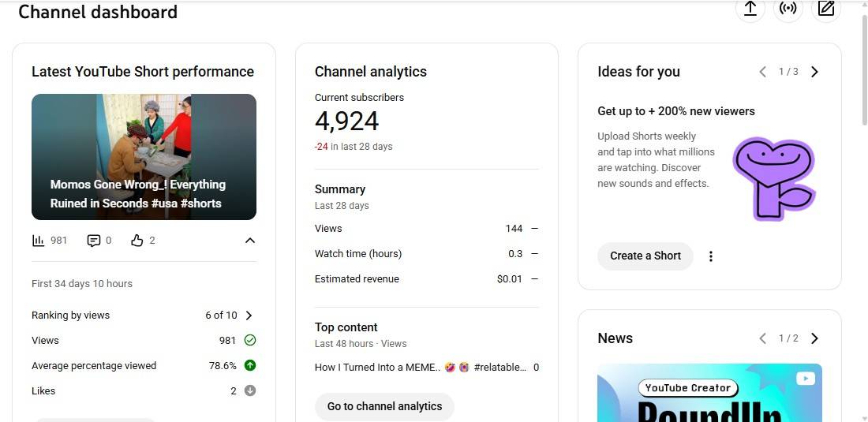Go to next Ideas for you card

(x=815, y=72)
